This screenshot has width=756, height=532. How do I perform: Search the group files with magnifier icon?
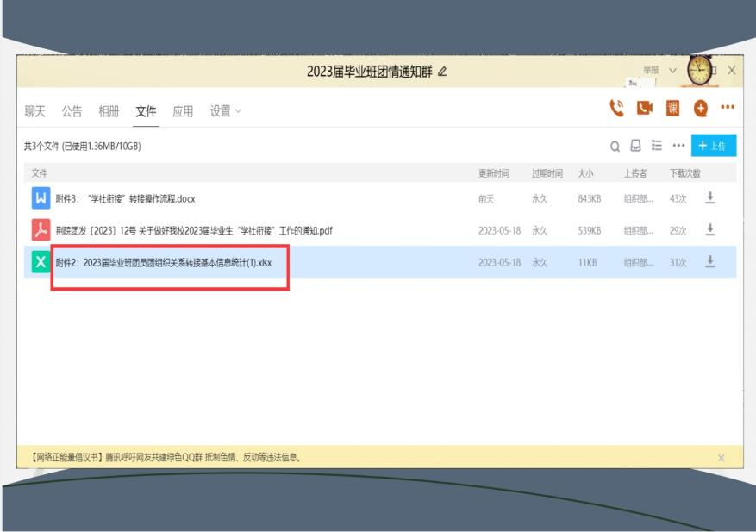point(615,146)
